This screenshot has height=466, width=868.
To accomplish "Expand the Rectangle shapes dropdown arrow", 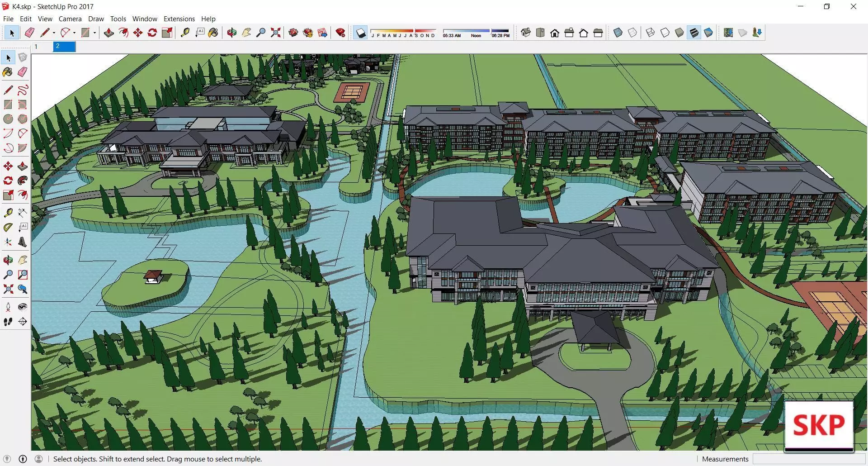I will [94, 33].
